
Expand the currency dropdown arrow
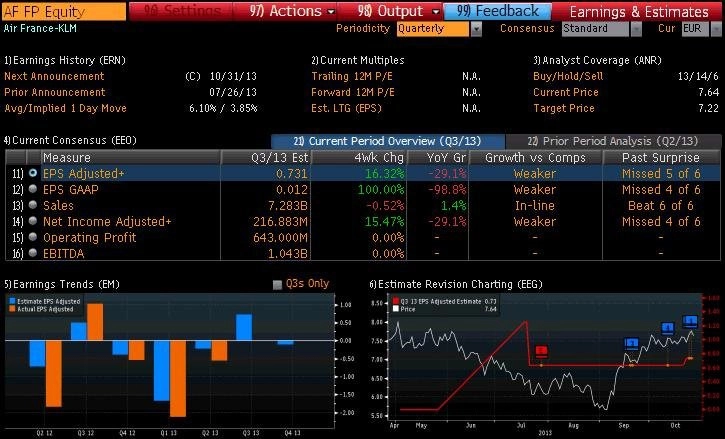[716, 29]
